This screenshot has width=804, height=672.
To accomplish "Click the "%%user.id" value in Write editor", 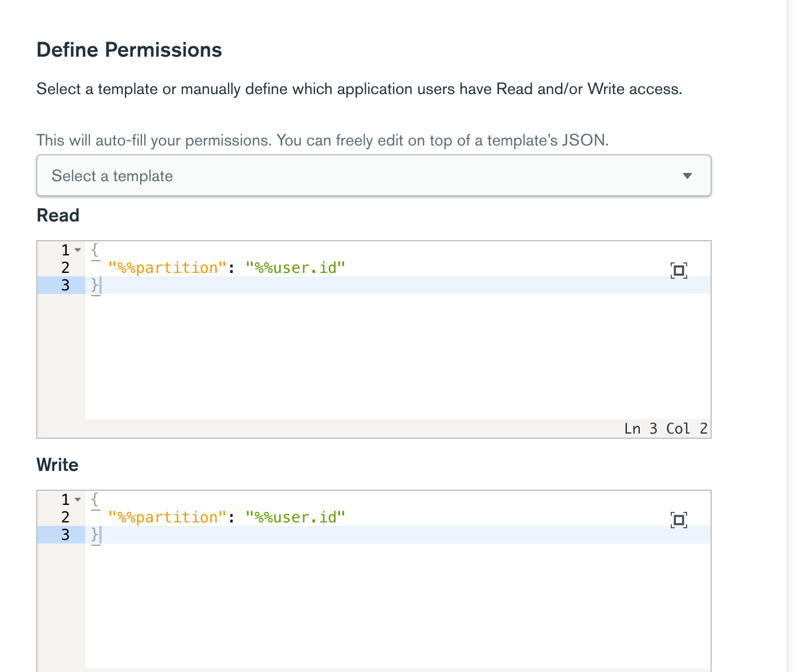I will pos(295,517).
